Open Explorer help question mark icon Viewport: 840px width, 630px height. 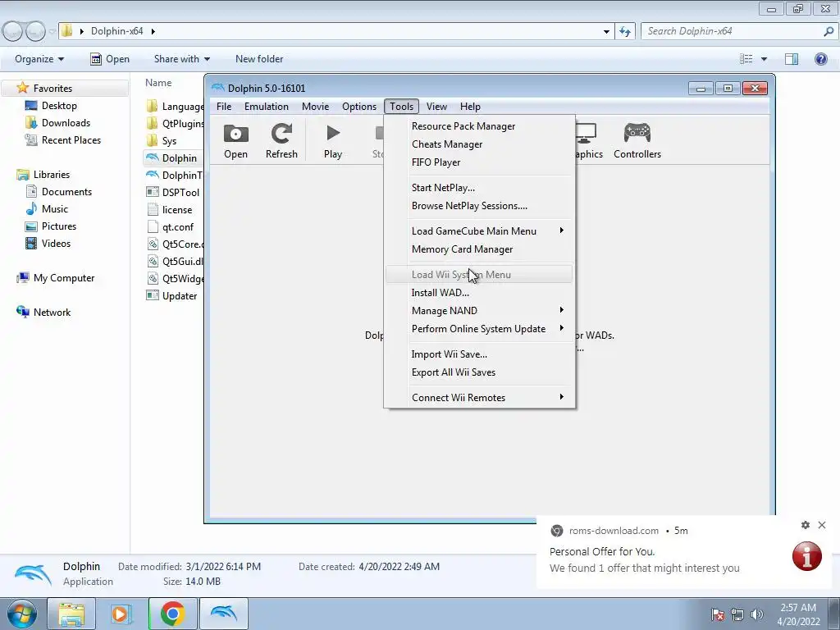(x=820, y=59)
